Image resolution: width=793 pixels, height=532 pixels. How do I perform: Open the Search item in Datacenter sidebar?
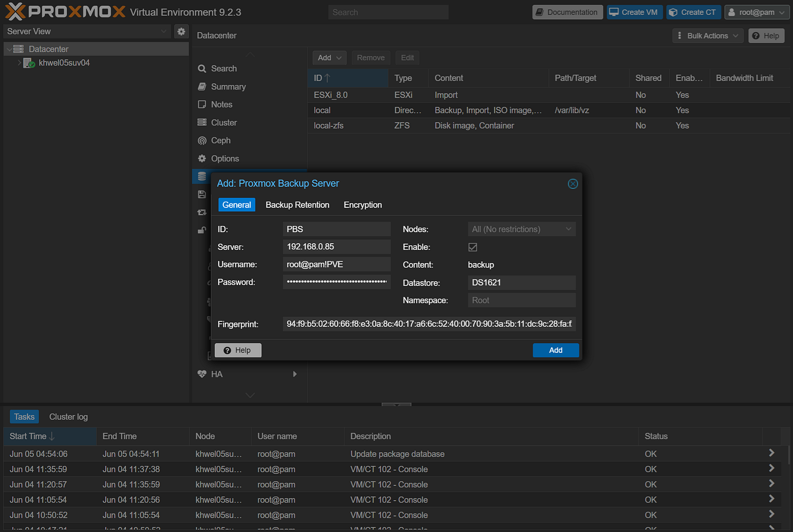tap(224, 69)
